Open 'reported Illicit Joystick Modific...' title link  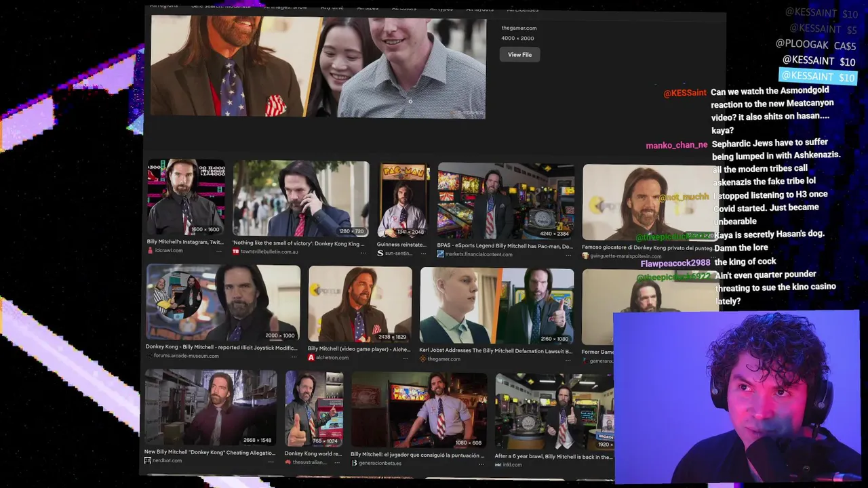222,347
